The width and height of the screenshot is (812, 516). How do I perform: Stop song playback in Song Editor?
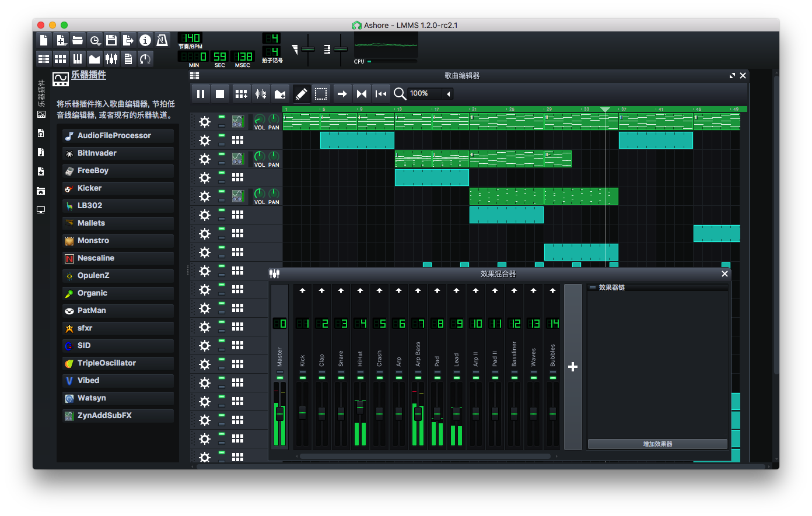pos(220,93)
